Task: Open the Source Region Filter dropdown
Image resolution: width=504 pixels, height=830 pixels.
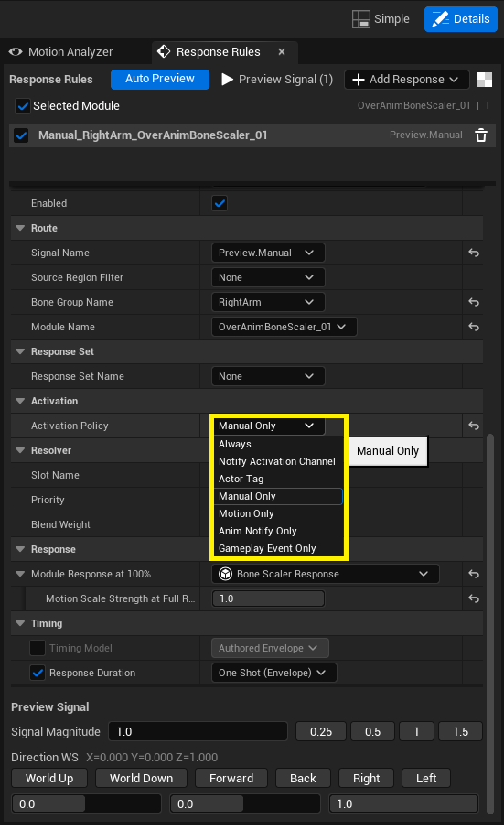Action: (x=268, y=277)
